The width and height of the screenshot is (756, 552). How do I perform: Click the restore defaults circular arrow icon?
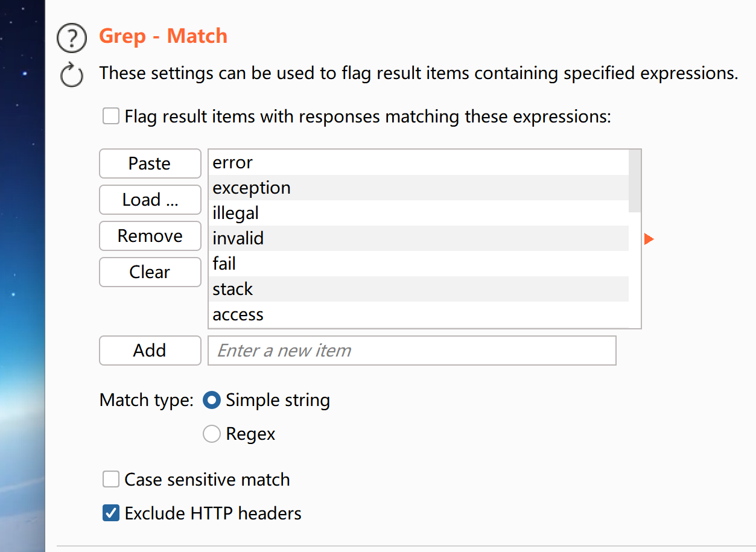(72, 75)
